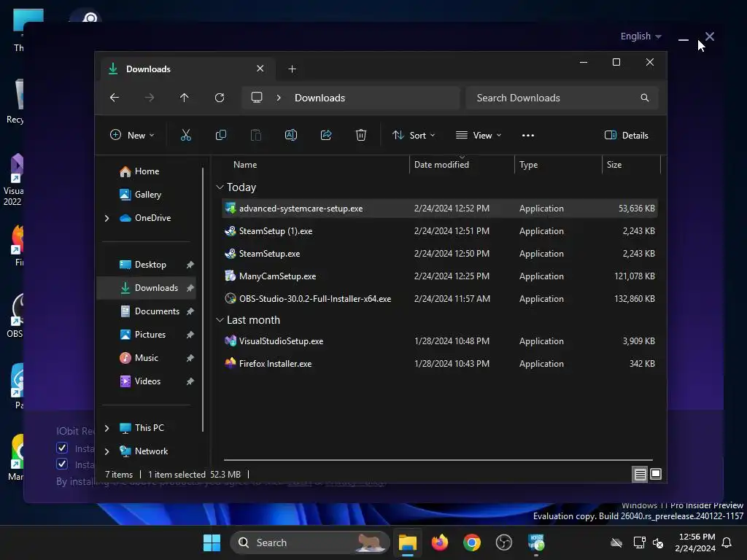Click the pin next to Music
Viewport: 747px width, 560px height.
190,358
